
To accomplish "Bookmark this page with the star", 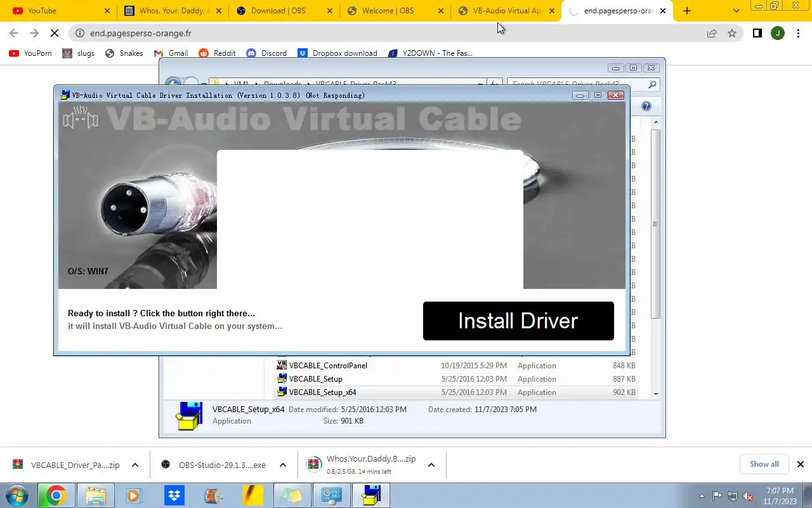I will tap(732, 33).
